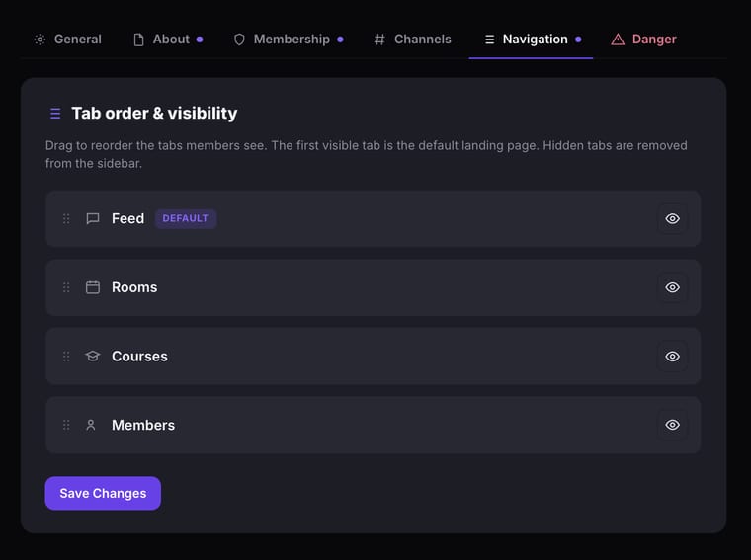The image size is (751, 560).
Task: Click the unsaved dot on Navigation tab
Action: click(x=579, y=40)
